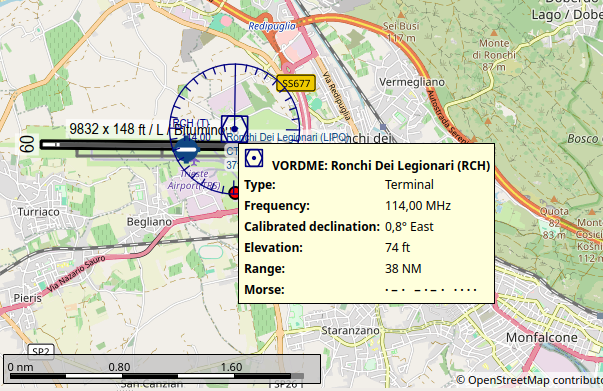This screenshot has width=603, height=391.
Task: Click the Sei Busi 117 m label
Action: [x=401, y=32]
